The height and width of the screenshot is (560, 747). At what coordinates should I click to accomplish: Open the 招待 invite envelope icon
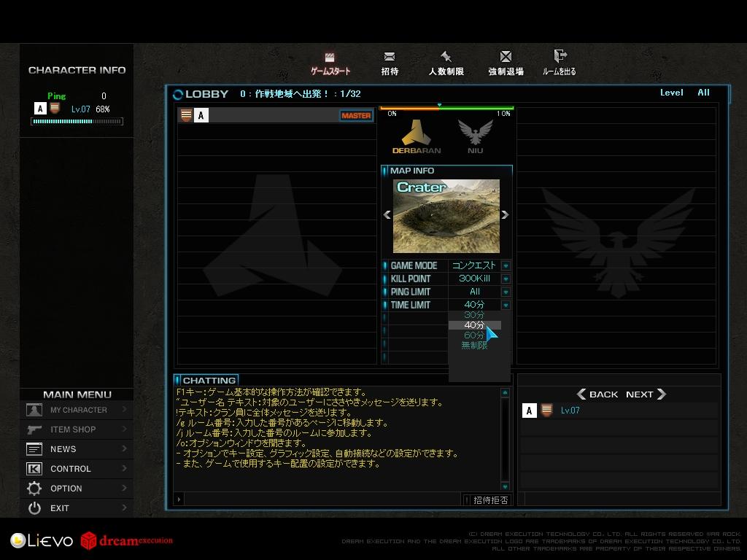click(x=390, y=58)
